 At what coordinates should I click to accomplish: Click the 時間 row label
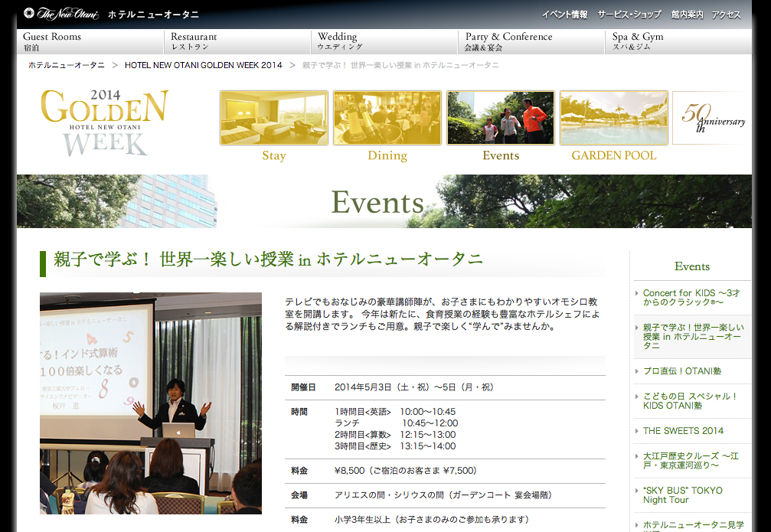pyautogui.click(x=299, y=412)
